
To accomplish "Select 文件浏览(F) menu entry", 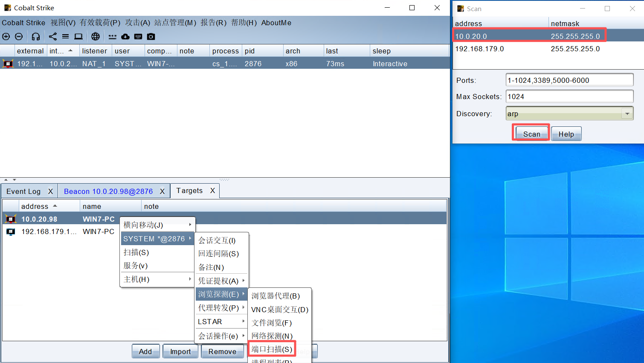I will [280, 323].
